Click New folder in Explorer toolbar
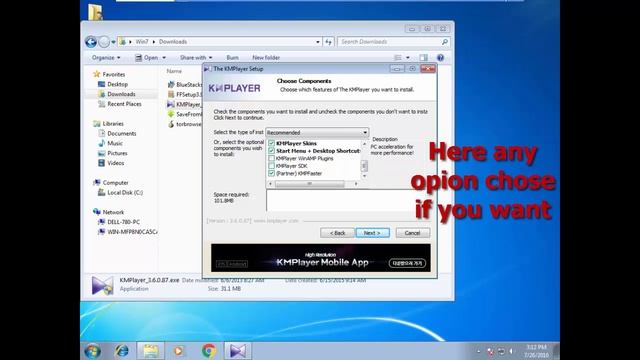Viewport: 640px width, 360px height. 266,58
